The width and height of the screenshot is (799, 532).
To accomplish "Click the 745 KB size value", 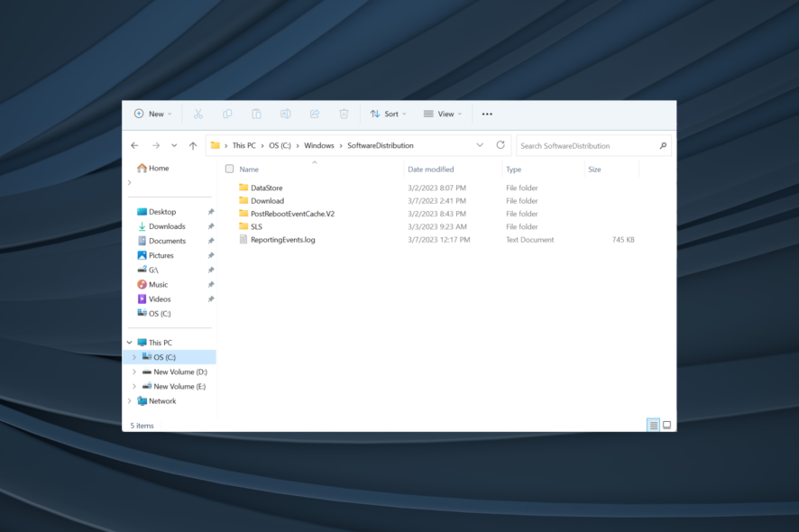I will point(623,240).
